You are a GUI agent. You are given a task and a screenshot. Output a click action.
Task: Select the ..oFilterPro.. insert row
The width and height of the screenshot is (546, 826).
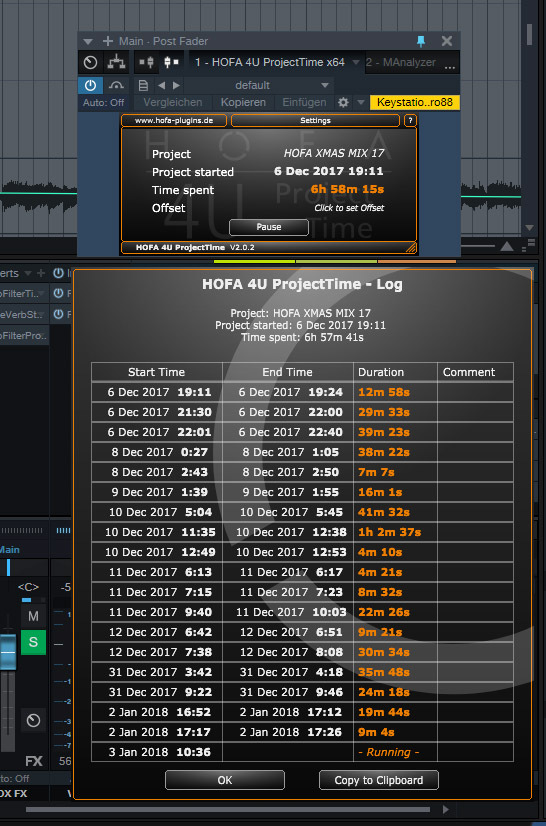(x=24, y=335)
